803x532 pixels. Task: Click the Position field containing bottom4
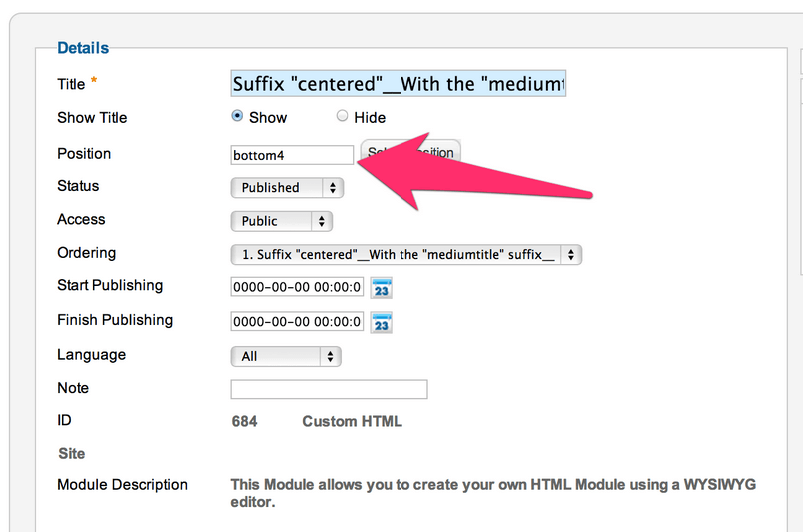[x=292, y=155]
